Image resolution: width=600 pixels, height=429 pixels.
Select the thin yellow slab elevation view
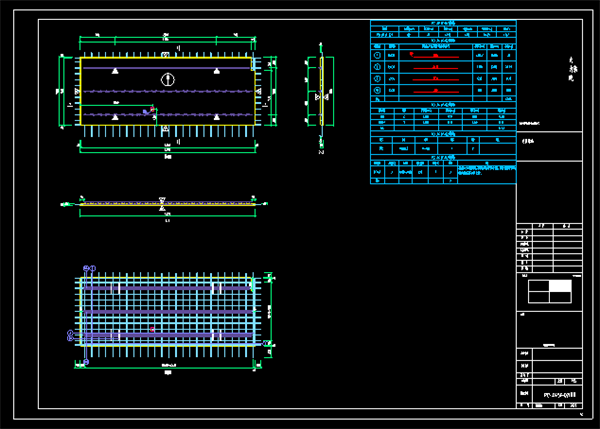pos(167,204)
